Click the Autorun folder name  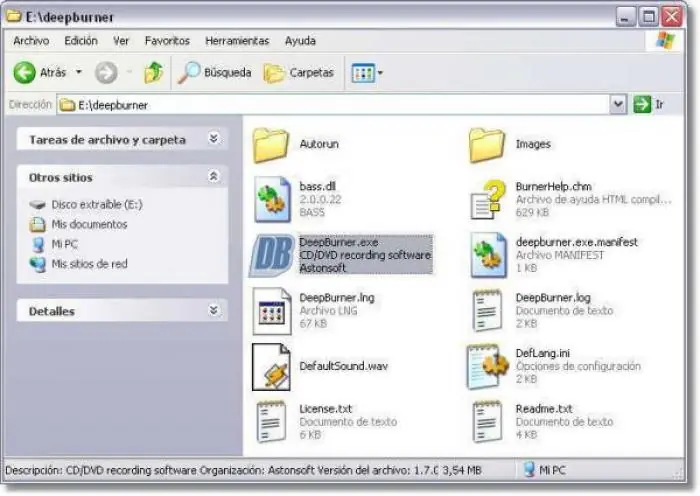pyautogui.click(x=319, y=144)
